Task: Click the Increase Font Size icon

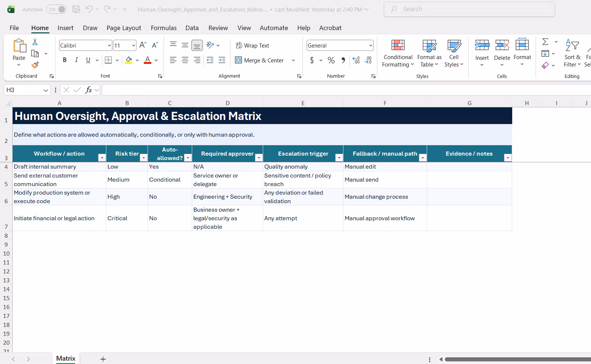Action: click(x=143, y=45)
